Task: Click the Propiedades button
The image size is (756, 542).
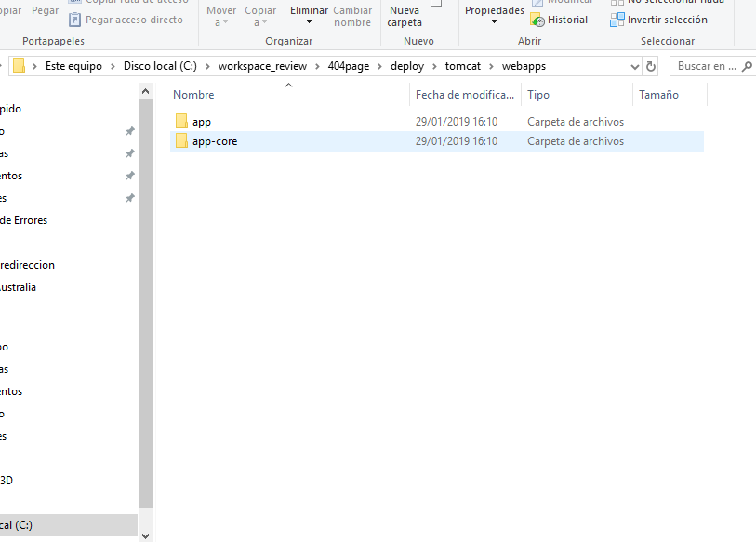Action: [x=494, y=10]
